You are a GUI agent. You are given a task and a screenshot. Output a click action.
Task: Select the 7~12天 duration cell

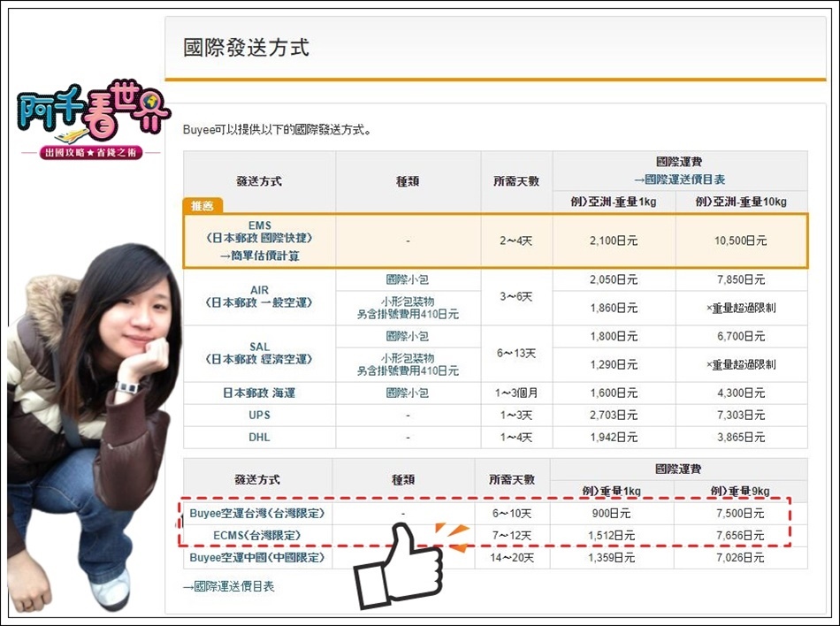pos(512,535)
